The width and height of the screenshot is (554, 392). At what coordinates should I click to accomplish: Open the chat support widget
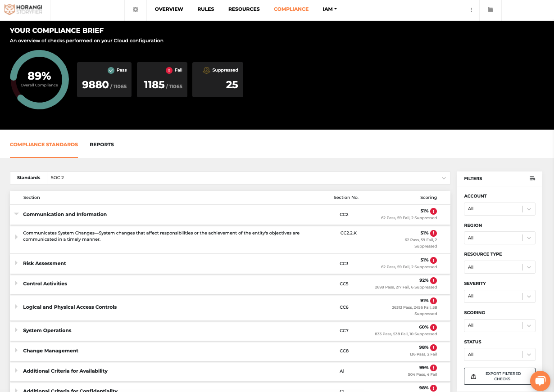(540, 381)
